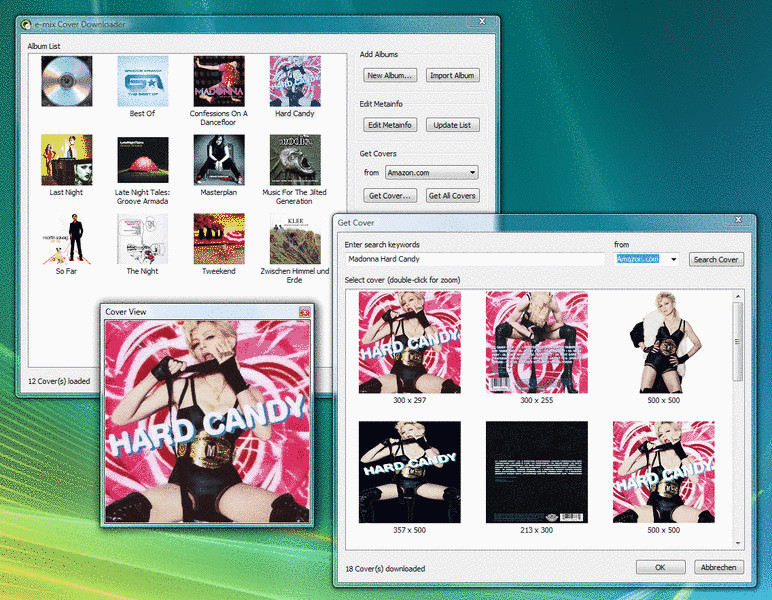Select the 357 x 500 black cover result
This screenshot has width=772, height=600.
pos(410,472)
